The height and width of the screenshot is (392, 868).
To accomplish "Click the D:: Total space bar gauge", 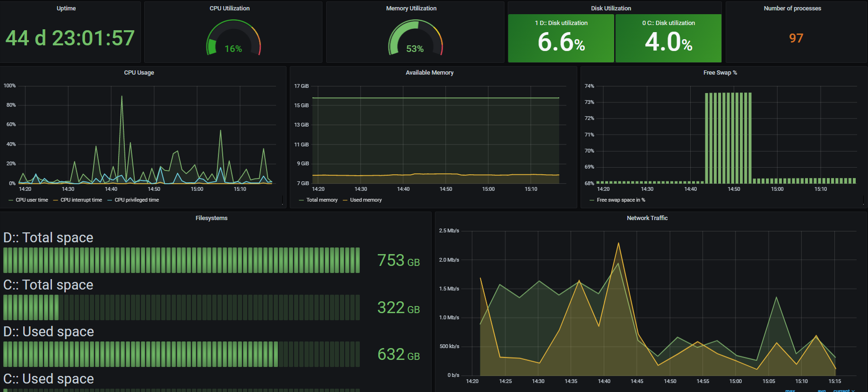I will pos(182,260).
